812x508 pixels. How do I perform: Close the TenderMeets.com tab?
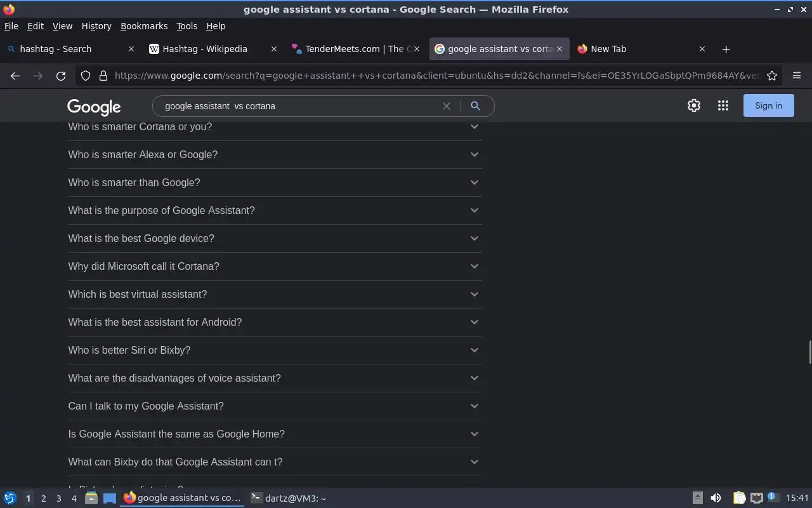click(417, 49)
